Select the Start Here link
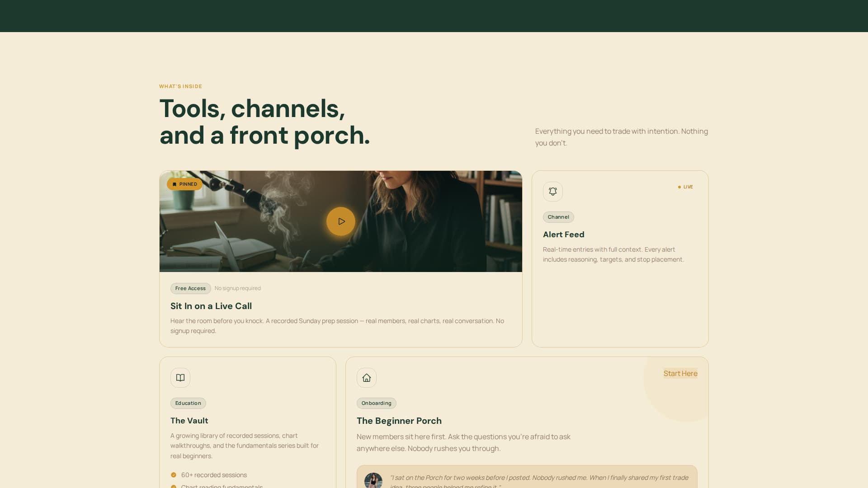This screenshot has width=868, height=488. (680, 373)
